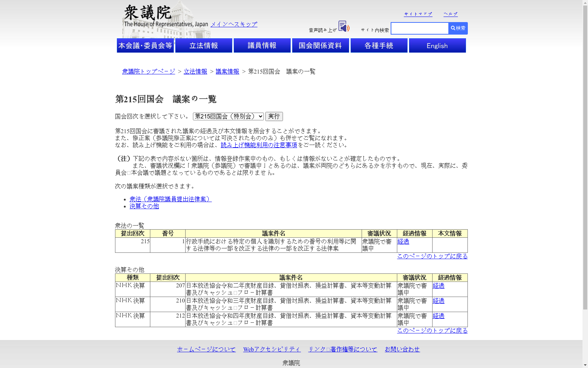Expand the 第215回国会（特別会） session dropdown
The height and width of the screenshot is (368, 588).
(x=228, y=116)
